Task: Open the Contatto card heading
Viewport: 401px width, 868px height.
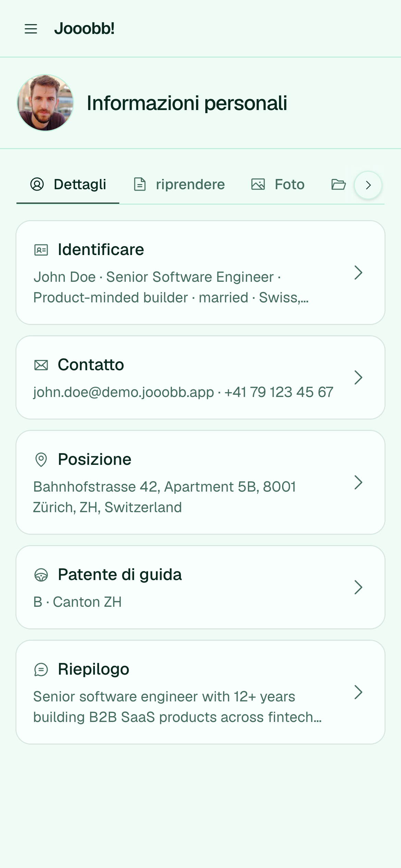Action: (91, 365)
